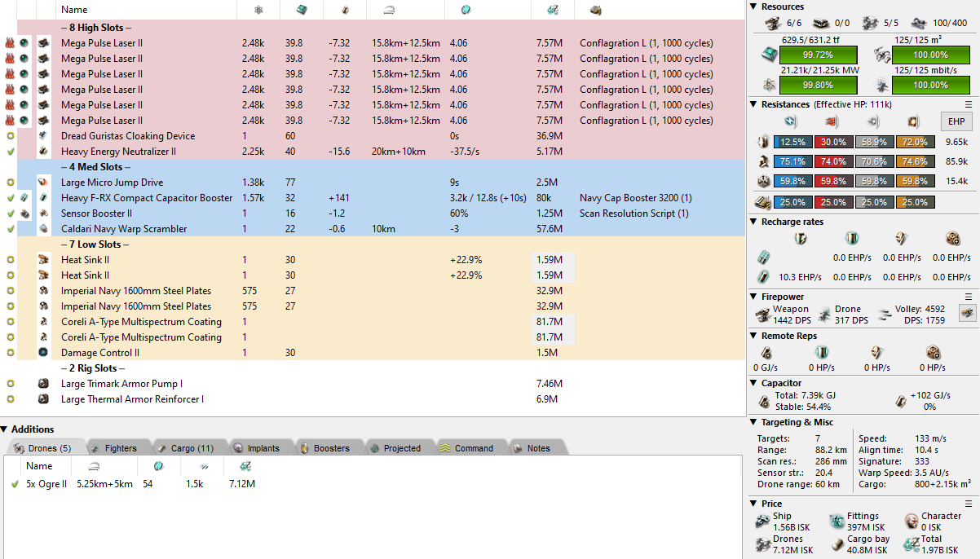Collapse the Additions section
The width and height of the screenshot is (980, 559).
click(x=5, y=429)
